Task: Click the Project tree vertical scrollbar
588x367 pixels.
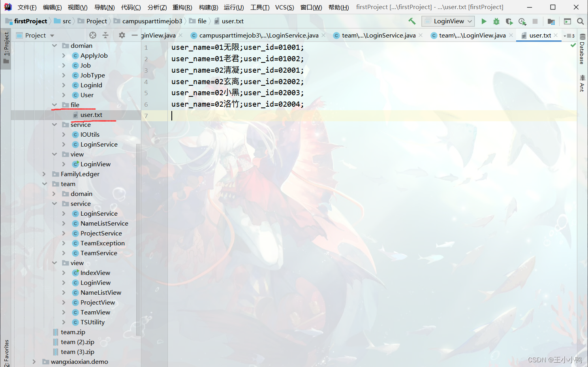Action: [x=138, y=239]
